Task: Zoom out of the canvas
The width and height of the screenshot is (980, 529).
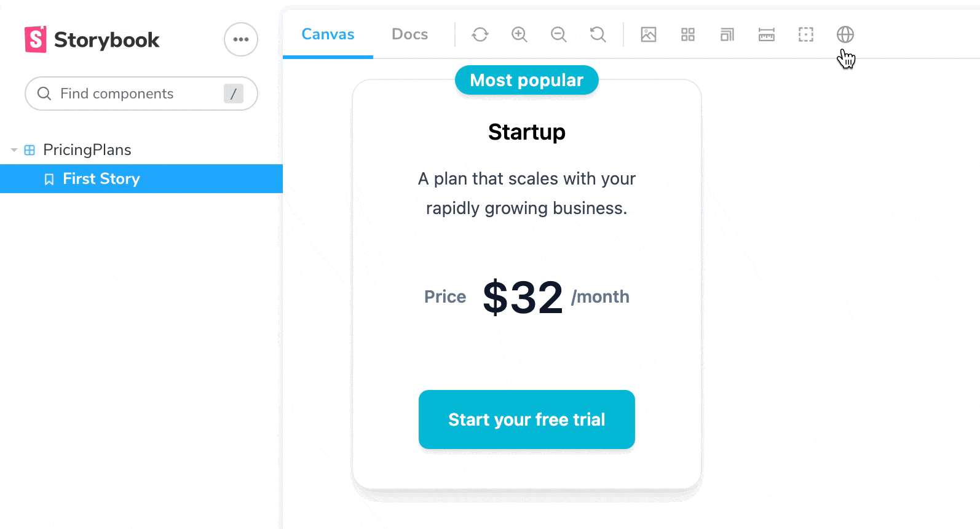Action: [x=559, y=34]
